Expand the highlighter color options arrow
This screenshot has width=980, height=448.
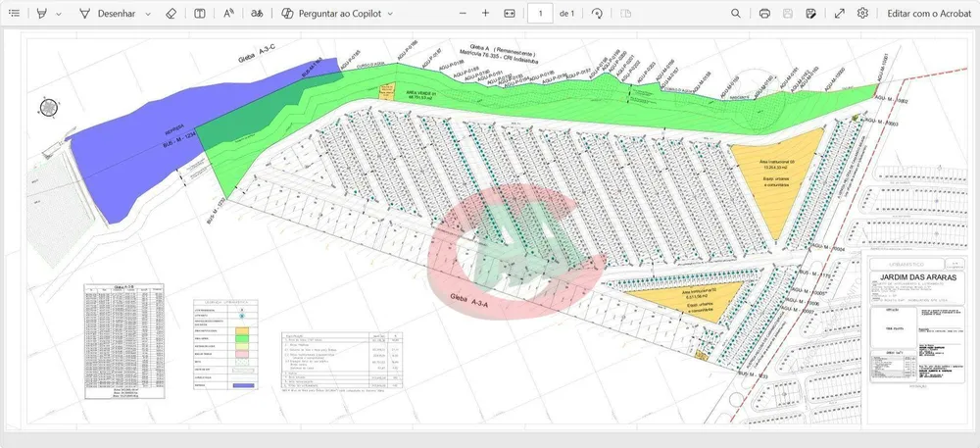coord(59,13)
